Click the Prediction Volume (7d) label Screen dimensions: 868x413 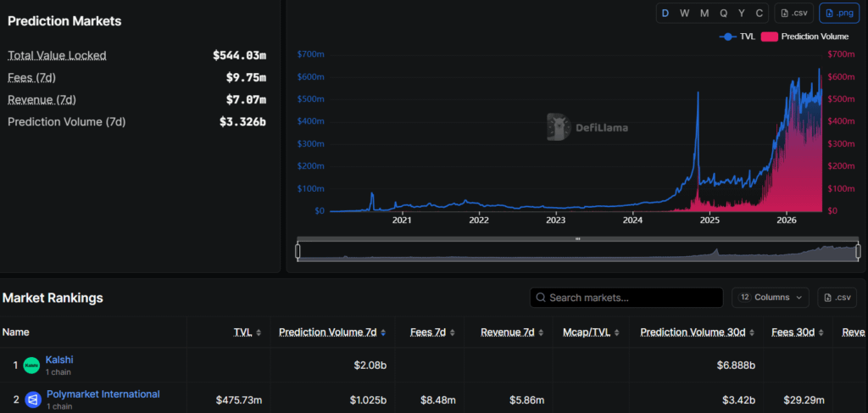66,122
